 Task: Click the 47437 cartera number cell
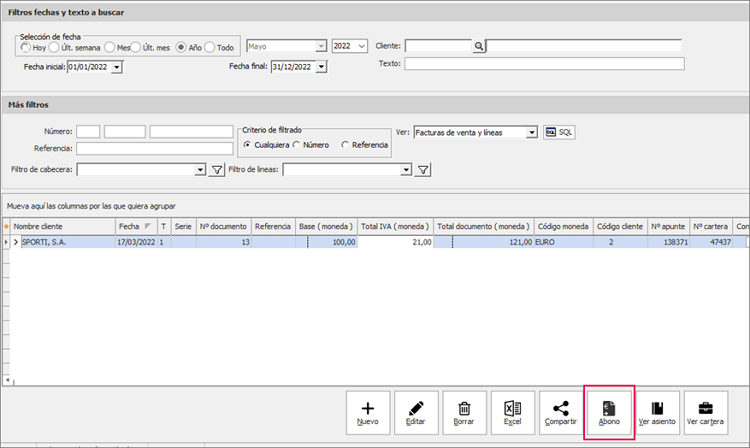[x=711, y=242]
